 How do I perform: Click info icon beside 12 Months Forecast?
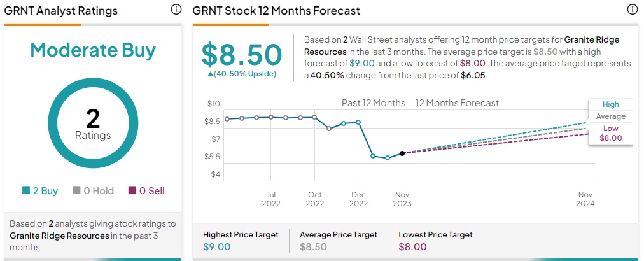pyautogui.click(x=632, y=10)
